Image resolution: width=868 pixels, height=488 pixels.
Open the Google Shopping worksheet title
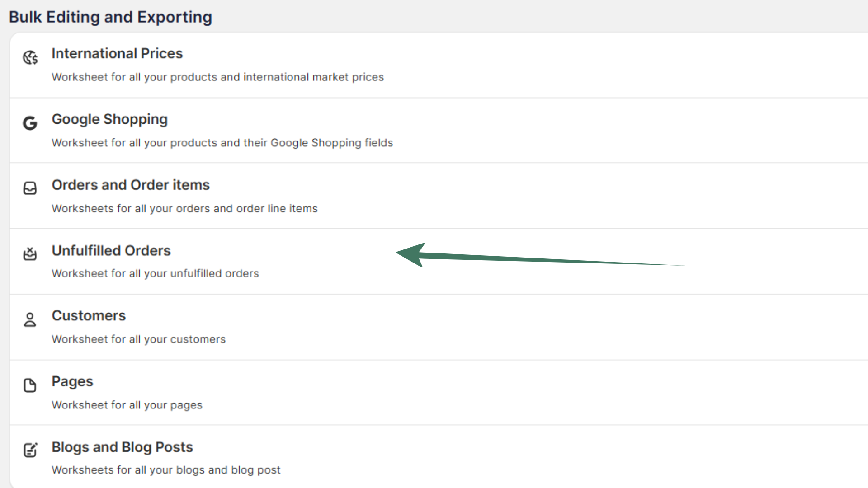point(109,119)
